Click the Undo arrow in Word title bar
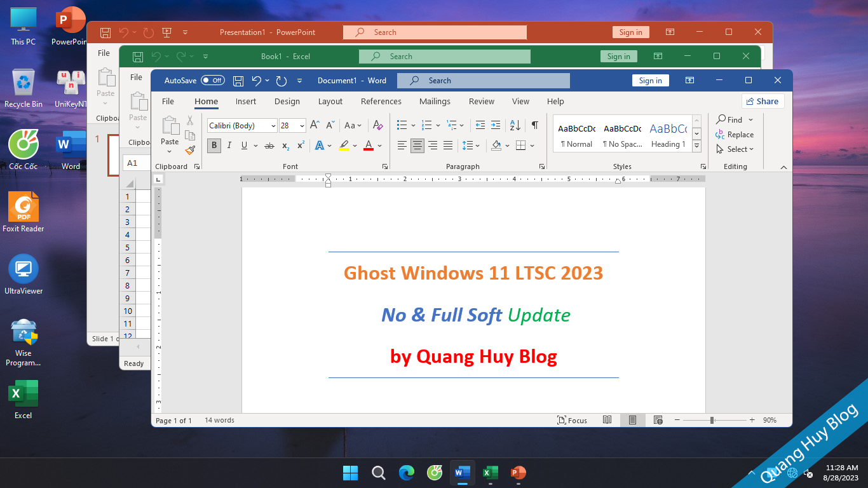The image size is (868, 488). tap(256, 81)
